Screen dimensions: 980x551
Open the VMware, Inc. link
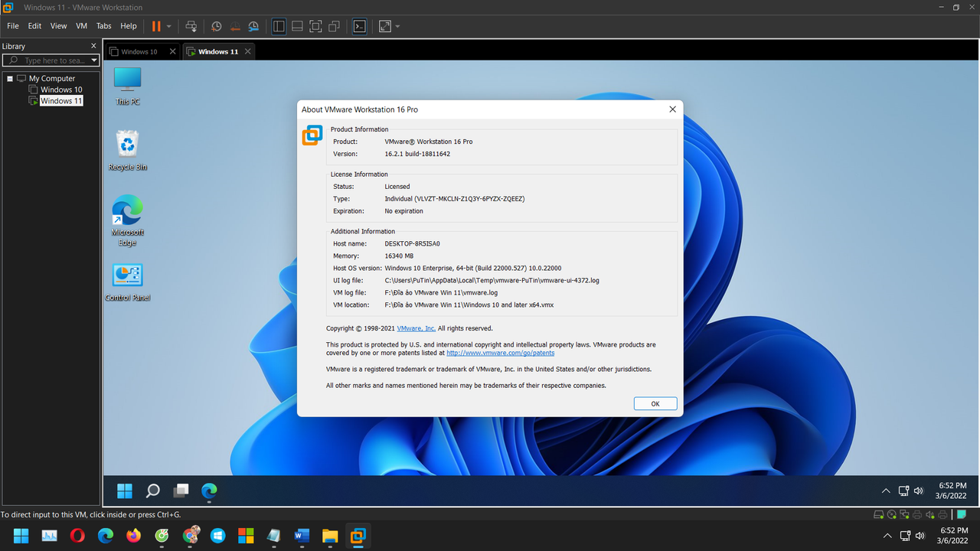416,328
